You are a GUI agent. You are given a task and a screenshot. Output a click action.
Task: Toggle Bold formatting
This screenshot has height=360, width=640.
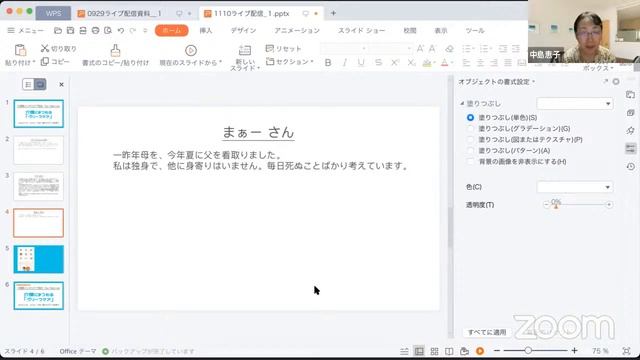pyautogui.click(x=328, y=62)
